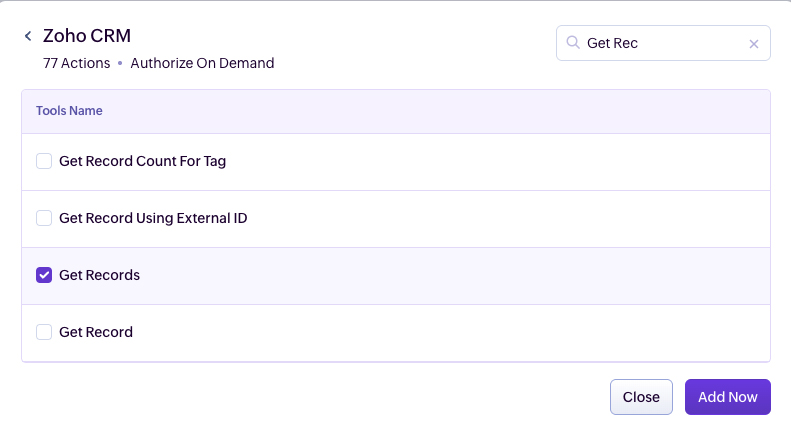Image resolution: width=791 pixels, height=432 pixels.
Task: Click the 'Authorize On Demand' text
Action: tap(202, 63)
